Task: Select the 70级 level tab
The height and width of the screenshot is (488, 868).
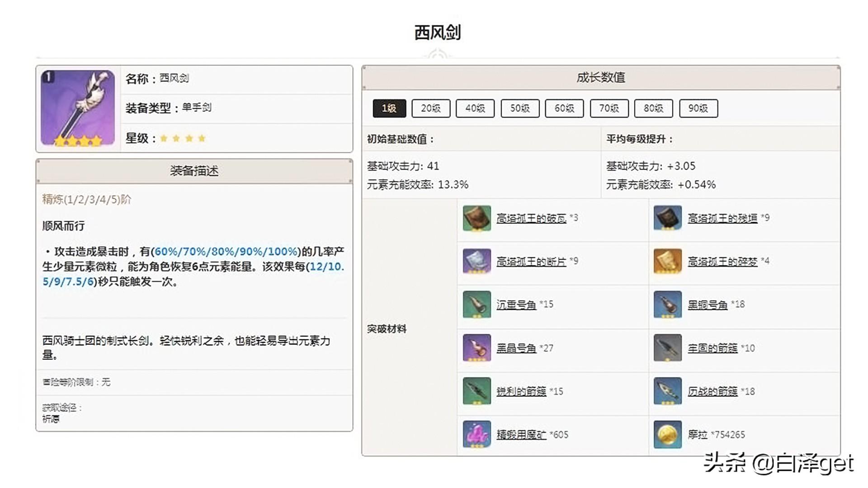Action: tap(609, 108)
